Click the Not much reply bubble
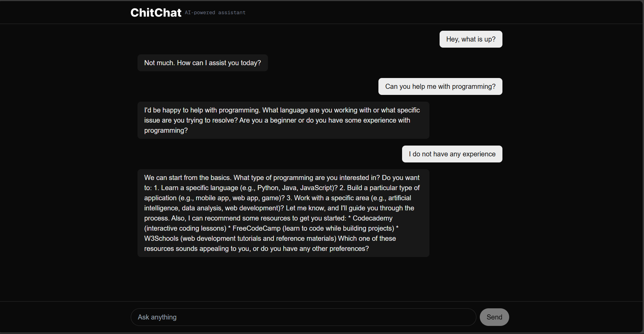The height and width of the screenshot is (334, 644). click(202, 63)
